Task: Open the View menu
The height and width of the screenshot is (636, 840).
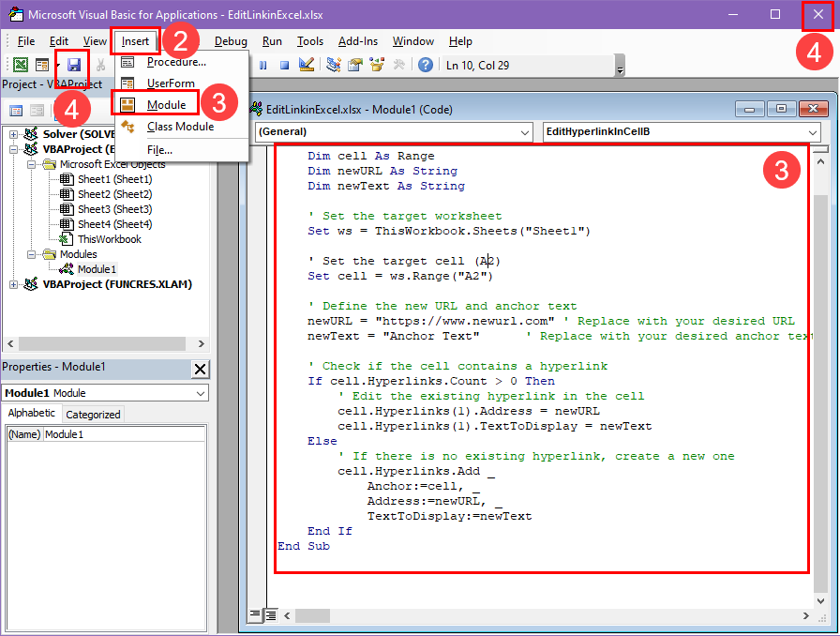Action: tap(95, 41)
